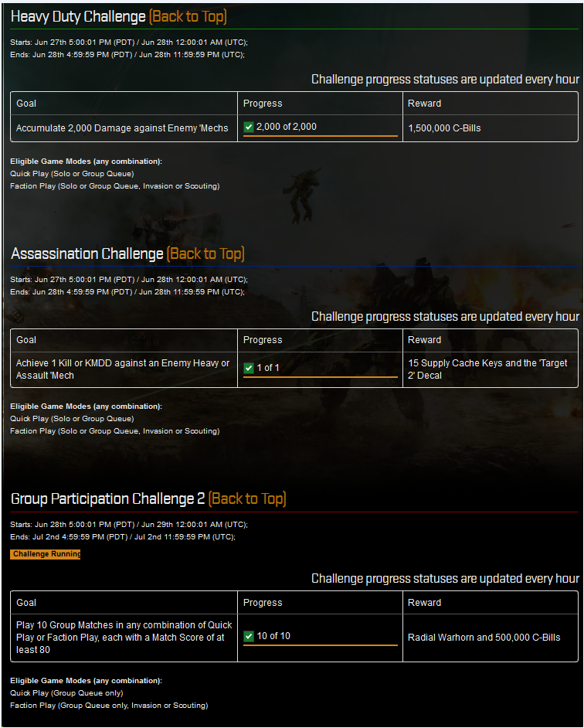Viewport: 584px width, 728px height.
Task: Click 'Ends: Jul 2nd 4:59:59 PM' line
Action: 123,537
